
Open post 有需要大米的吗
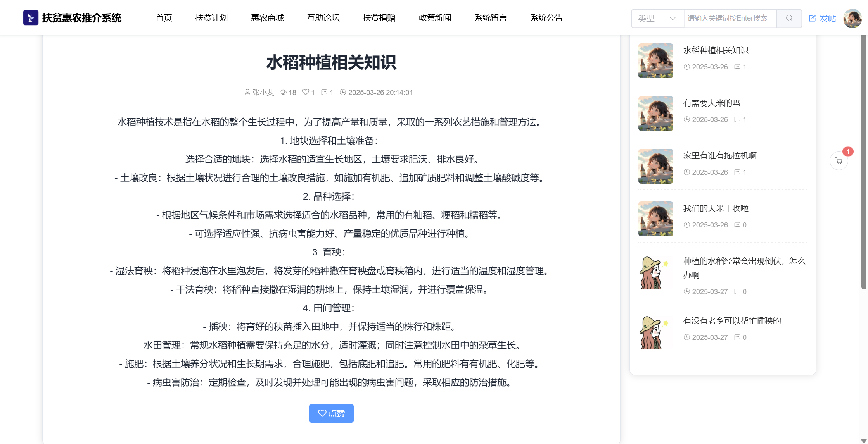(711, 103)
